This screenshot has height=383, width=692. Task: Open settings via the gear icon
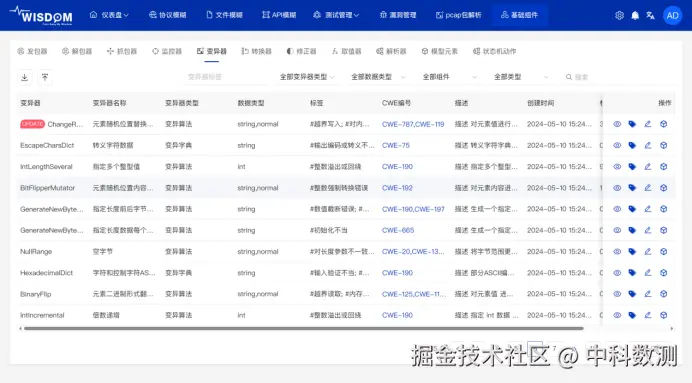point(620,15)
